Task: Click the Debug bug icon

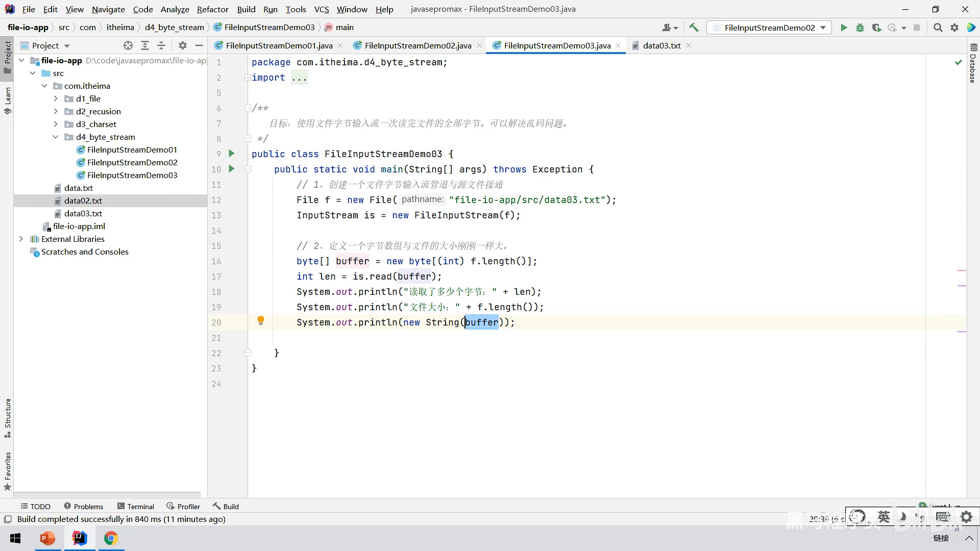Action: (x=860, y=28)
